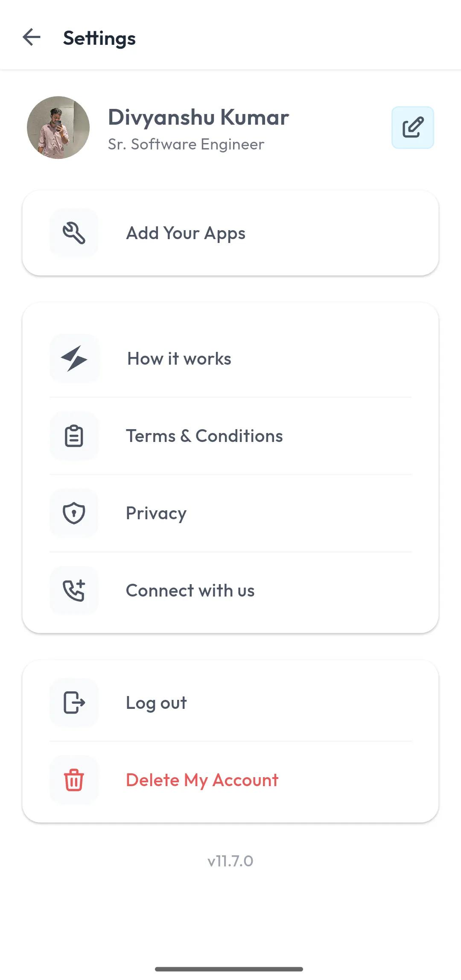Choose Delete My Account
This screenshot has height=980, width=461.
click(x=202, y=780)
